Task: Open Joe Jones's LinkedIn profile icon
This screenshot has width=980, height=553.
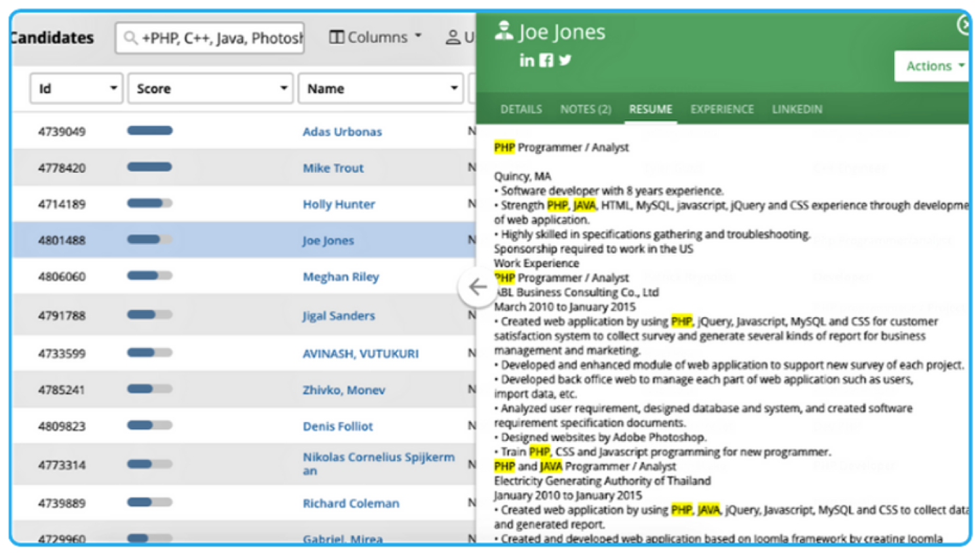Action: pos(526,60)
